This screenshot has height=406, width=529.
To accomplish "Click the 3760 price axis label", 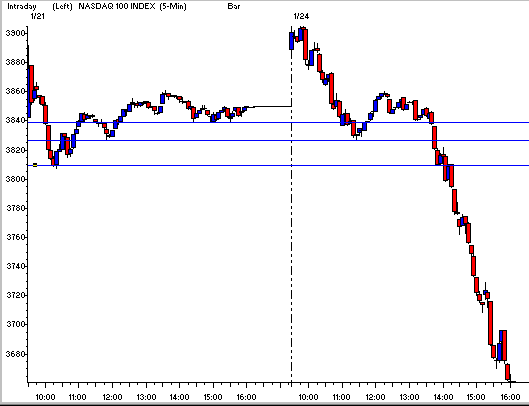I will (x=15, y=237).
